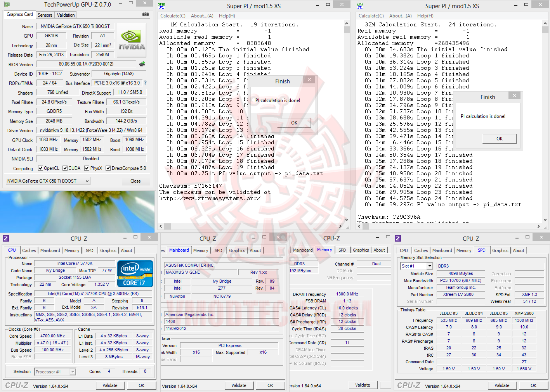Screen dimensions: 550x392
Task: Switch to GPU-Z Sensors tab
Action: pyautogui.click(x=45, y=15)
